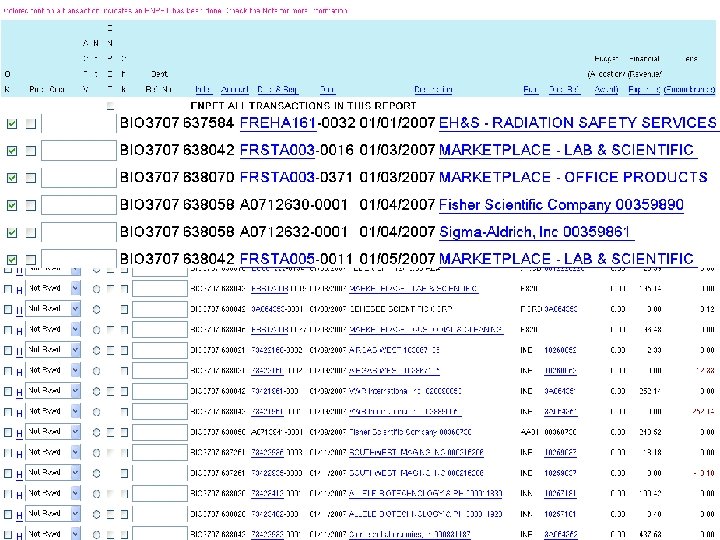The image size is (720, 540).
Task: Open FRSTA003 link on the -0371 row
Action: tap(277, 177)
